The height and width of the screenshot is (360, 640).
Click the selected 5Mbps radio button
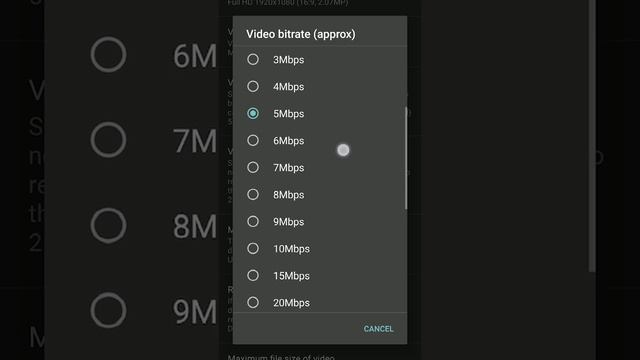point(253,113)
